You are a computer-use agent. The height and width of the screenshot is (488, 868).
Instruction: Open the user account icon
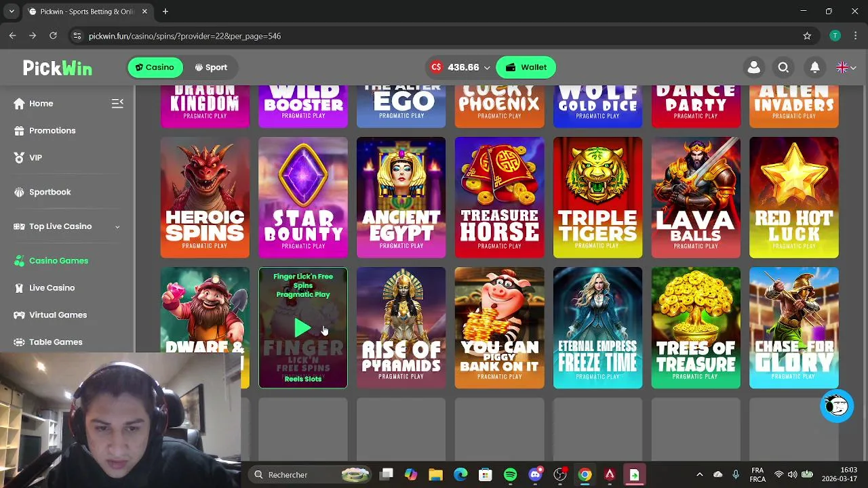coord(753,67)
